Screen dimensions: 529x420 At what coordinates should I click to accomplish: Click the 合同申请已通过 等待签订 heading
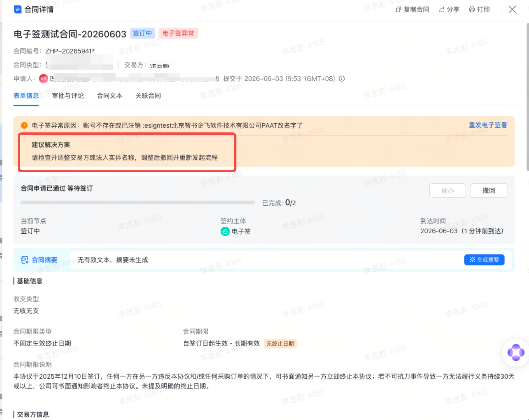[57, 188]
